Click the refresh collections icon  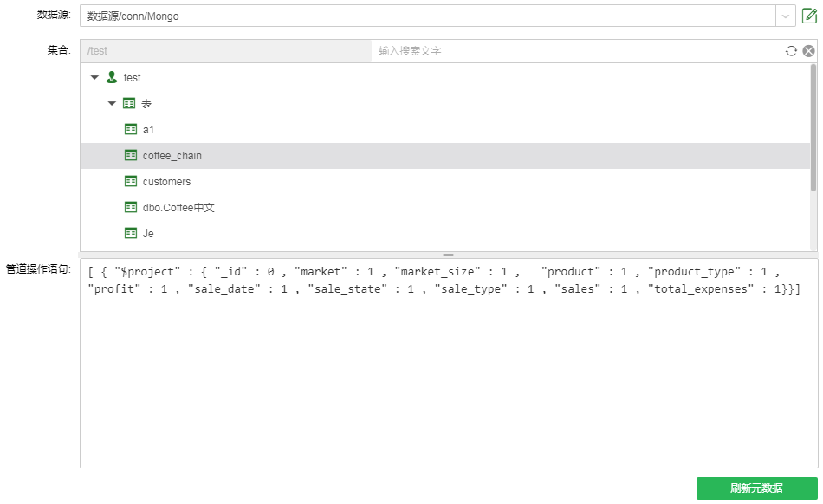coord(791,51)
